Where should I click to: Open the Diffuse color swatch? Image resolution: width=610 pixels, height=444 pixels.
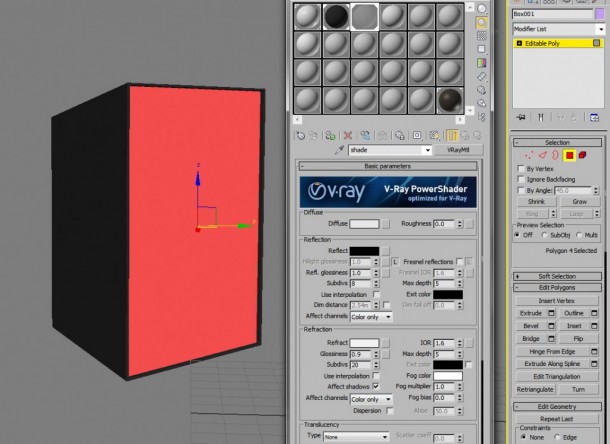[364, 224]
